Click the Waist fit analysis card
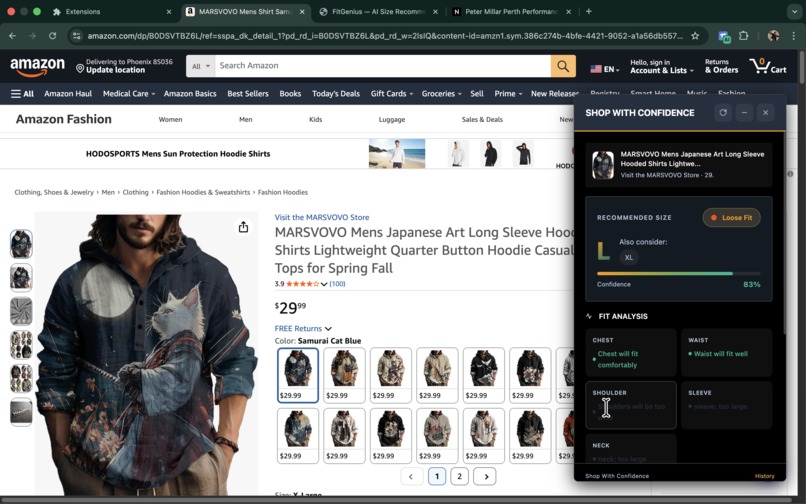This screenshot has height=504, width=806. (x=726, y=352)
